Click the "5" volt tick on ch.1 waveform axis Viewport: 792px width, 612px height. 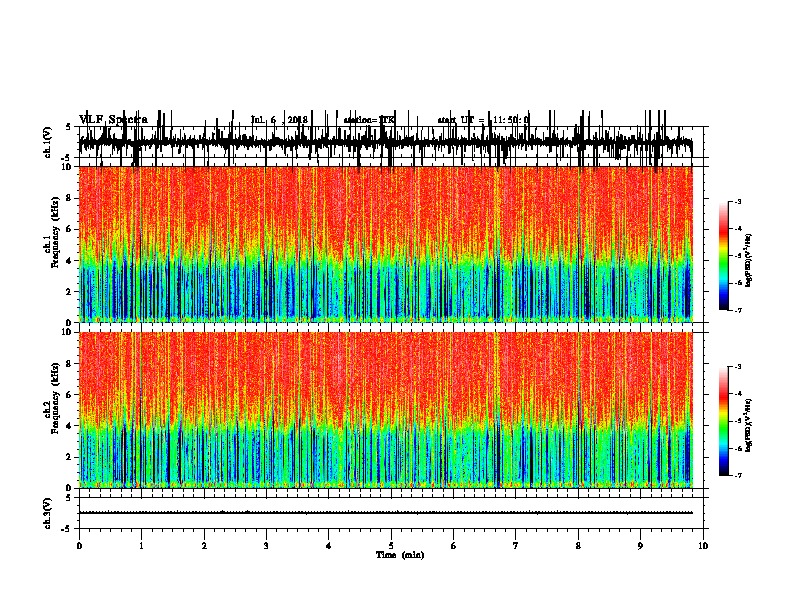(70, 127)
